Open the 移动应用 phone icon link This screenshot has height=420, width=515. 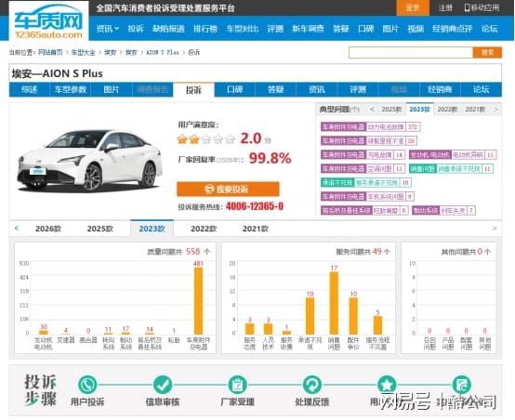[x=482, y=7]
